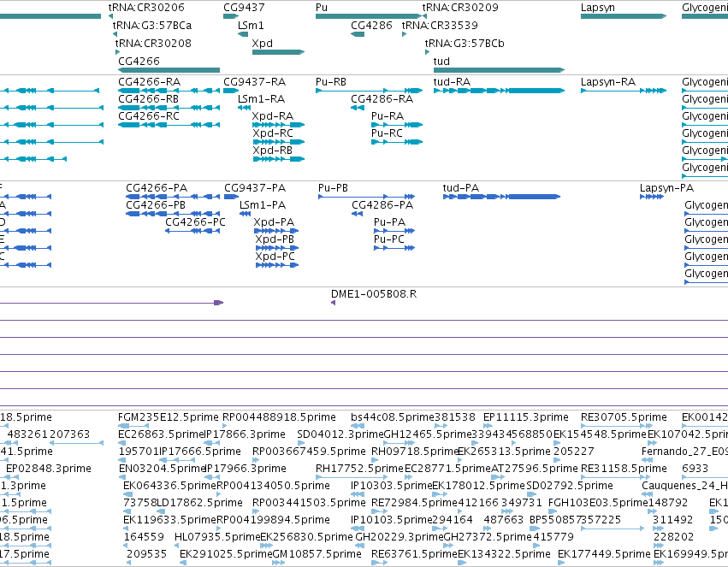Viewport: 728px width, 567px height.
Task: Select RP004488918.5prime EST label
Action: pyautogui.click(x=279, y=416)
